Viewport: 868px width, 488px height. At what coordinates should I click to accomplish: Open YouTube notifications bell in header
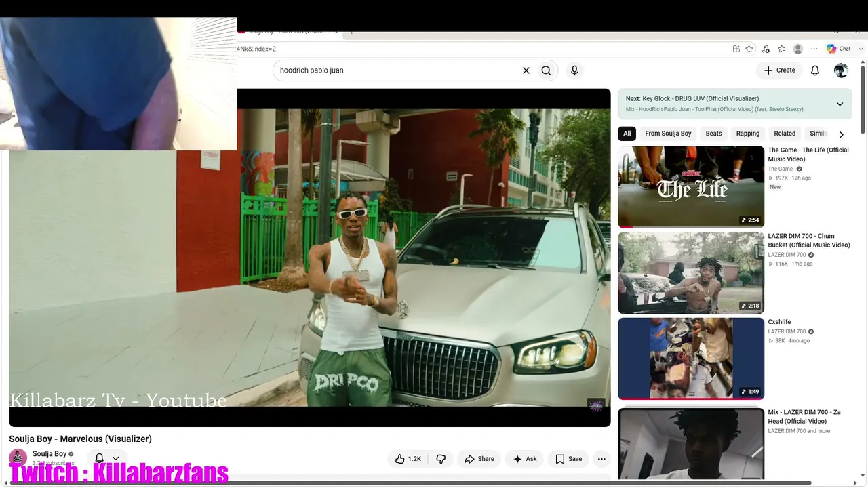pos(815,70)
